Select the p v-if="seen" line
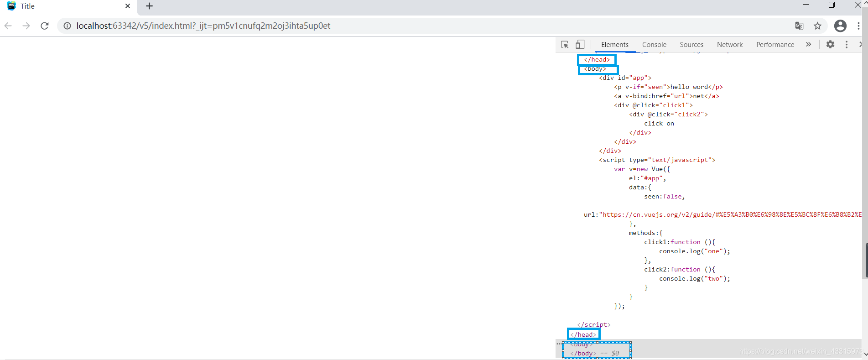The height and width of the screenshot is (360, 868). pyautogui.click(x=668, y=87)
